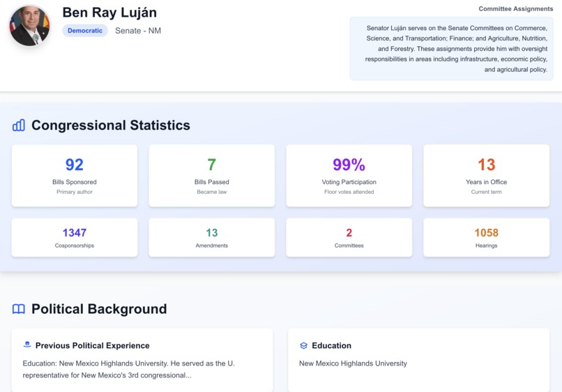The height and width of the screenshot is (392, 562).
Task: Click the Previous Political Experience title
Action: tap(93, 345)
